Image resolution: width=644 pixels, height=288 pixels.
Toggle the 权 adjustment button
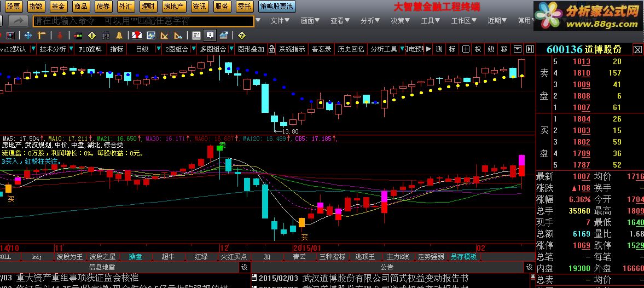point(478,49)
